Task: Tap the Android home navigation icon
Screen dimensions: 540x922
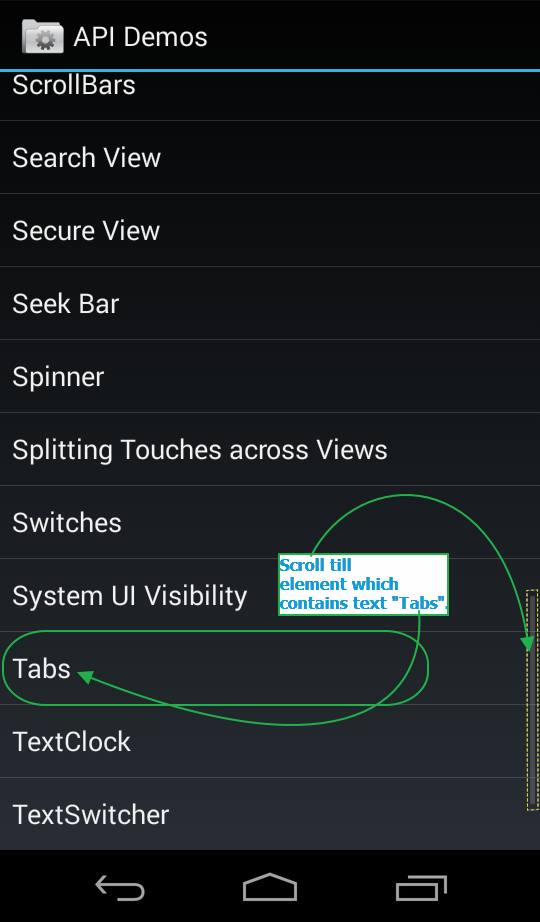Action: 270,887
